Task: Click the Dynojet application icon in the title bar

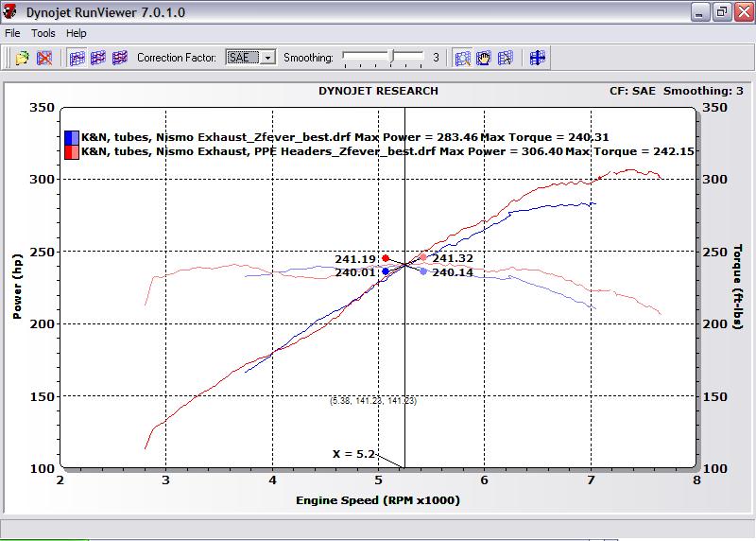Action: coord(9,11)
